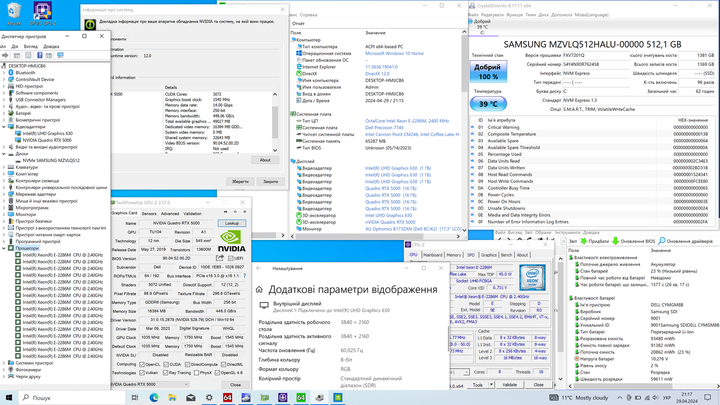The width and height of the screenshot is (720, 405).
Task: Open the GPU selection dropdown in GPU-Z
Action: 150,384
